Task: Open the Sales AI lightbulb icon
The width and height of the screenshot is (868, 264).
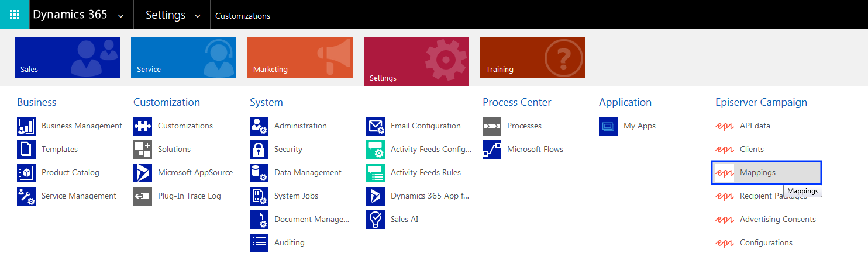Action: click(x=376, y=220)
